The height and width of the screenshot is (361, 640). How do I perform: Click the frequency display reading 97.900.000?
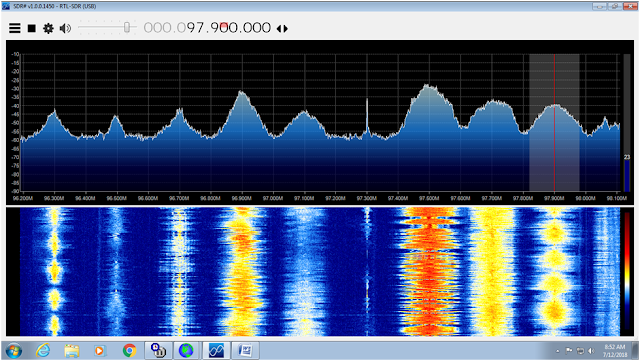[207, 28]
